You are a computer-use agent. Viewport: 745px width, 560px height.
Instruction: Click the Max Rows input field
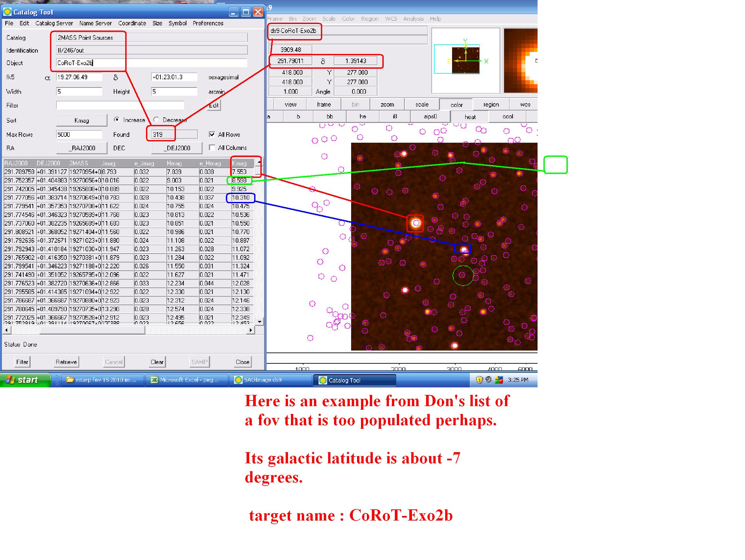(x=79, y=135)
